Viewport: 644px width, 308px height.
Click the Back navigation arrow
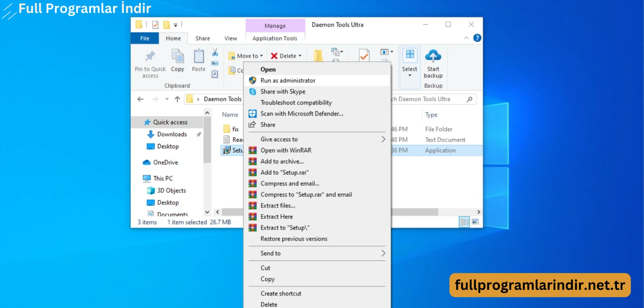pyautogui.click(x=141, y=99)
